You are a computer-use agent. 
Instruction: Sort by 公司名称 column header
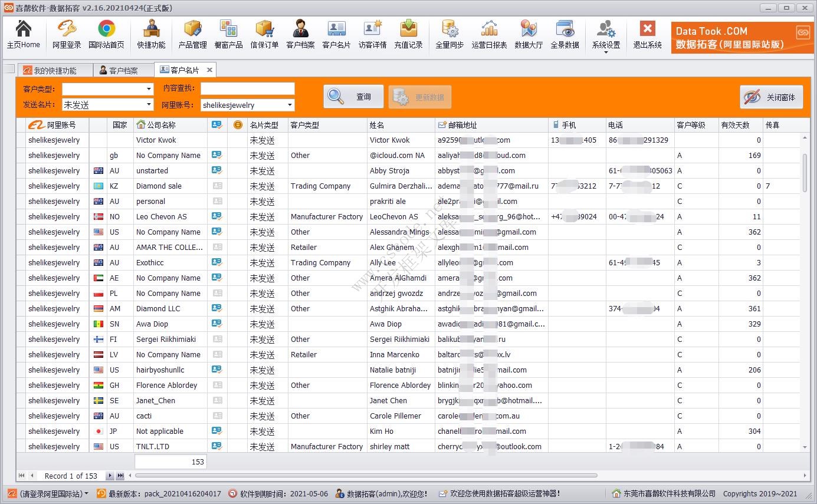click(170, 125)
